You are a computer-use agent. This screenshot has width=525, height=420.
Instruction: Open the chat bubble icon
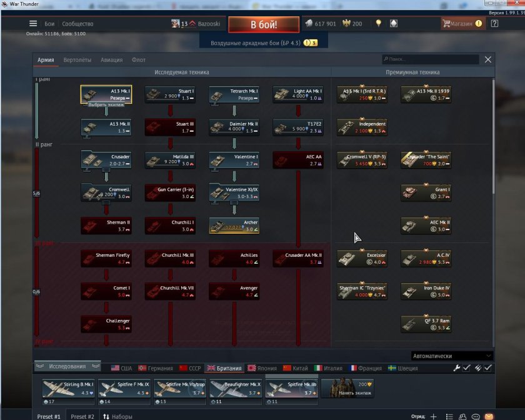[476, 416]
